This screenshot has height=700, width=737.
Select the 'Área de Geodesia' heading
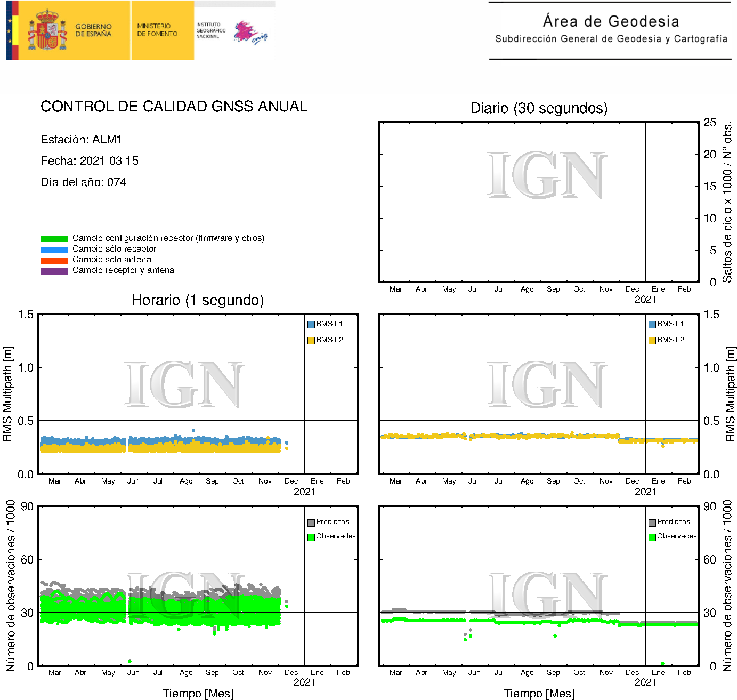611,21
